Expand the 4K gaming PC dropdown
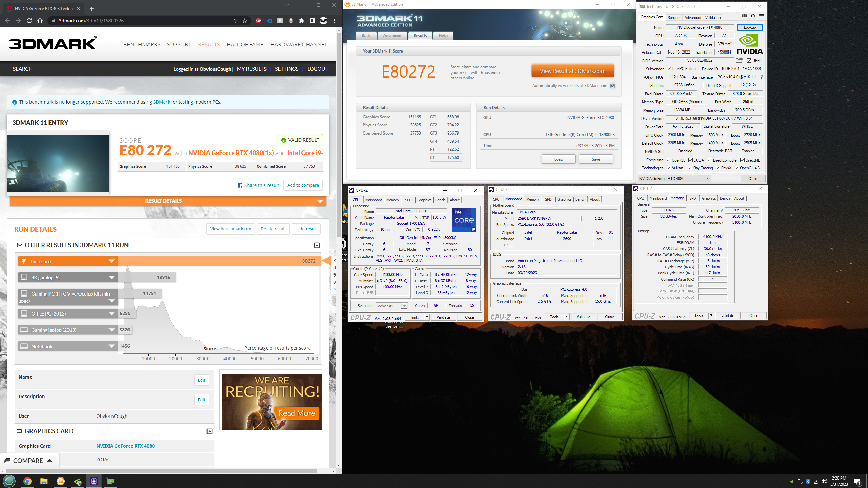 click(x=112, y=278)
